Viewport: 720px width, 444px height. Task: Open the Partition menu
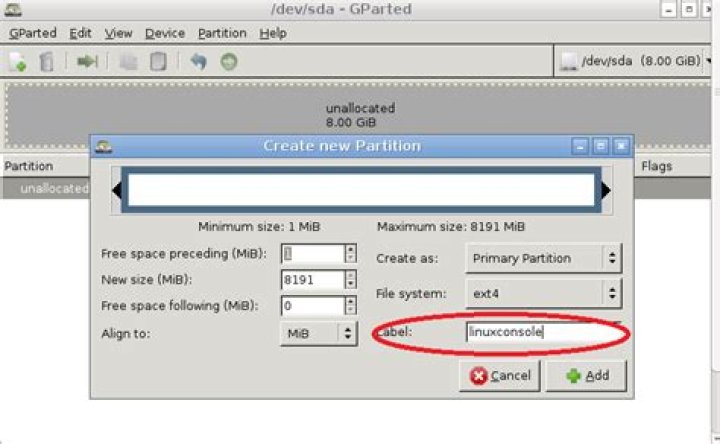point(222,33)
